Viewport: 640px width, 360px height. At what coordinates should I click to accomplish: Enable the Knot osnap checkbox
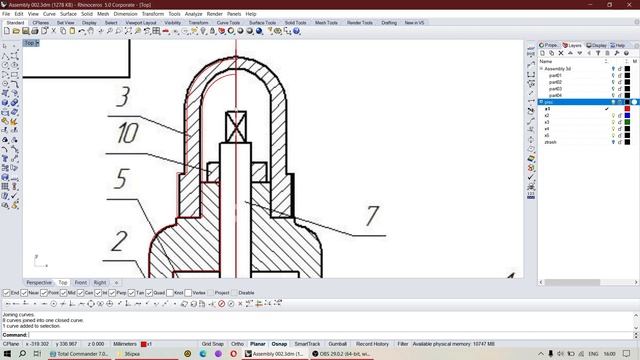tap(170, 293)
